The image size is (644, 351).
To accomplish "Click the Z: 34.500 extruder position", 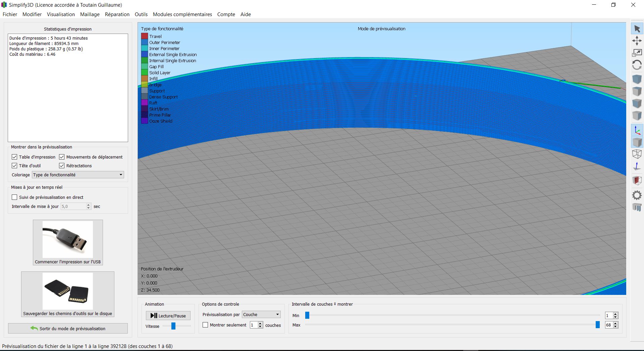I will click(150, 290).
